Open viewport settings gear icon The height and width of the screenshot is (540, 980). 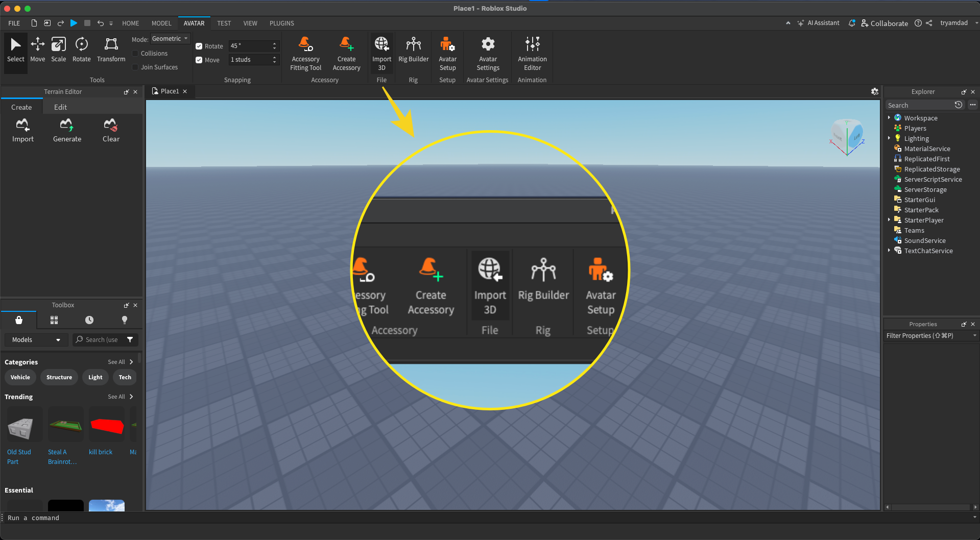pyautogui.click(x=875, y=91)
